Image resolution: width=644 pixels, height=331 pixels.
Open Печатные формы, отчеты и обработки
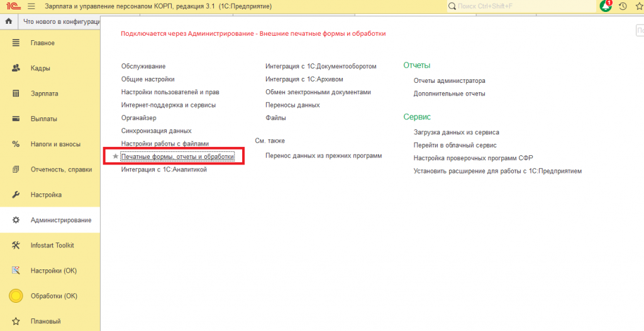pos(178,156)
